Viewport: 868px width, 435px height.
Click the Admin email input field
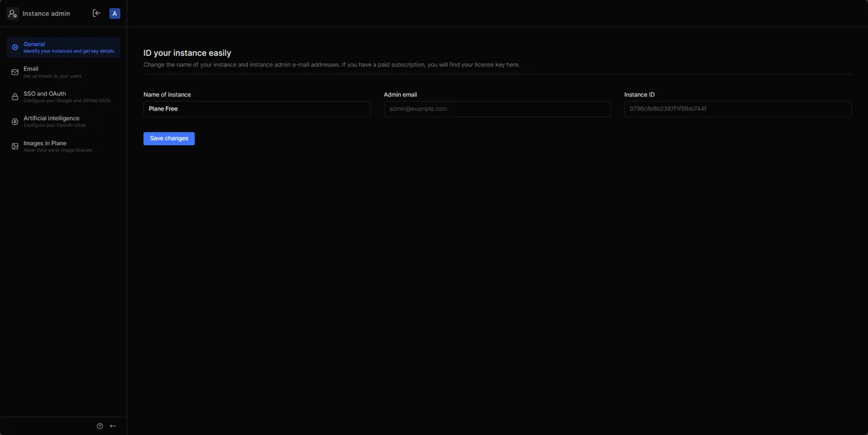tap(497, 109)
